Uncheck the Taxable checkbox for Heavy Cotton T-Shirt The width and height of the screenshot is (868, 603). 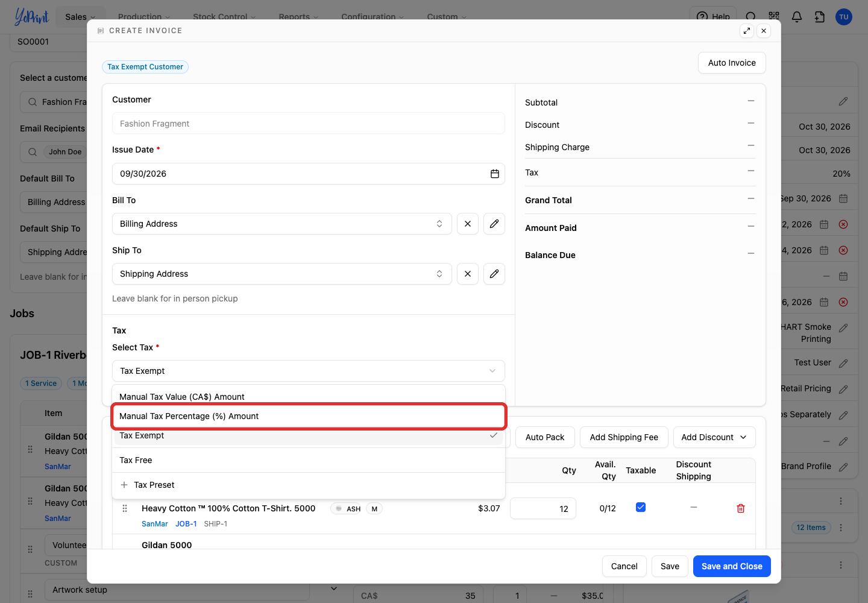pyautogui.click(x=641, y=507)
